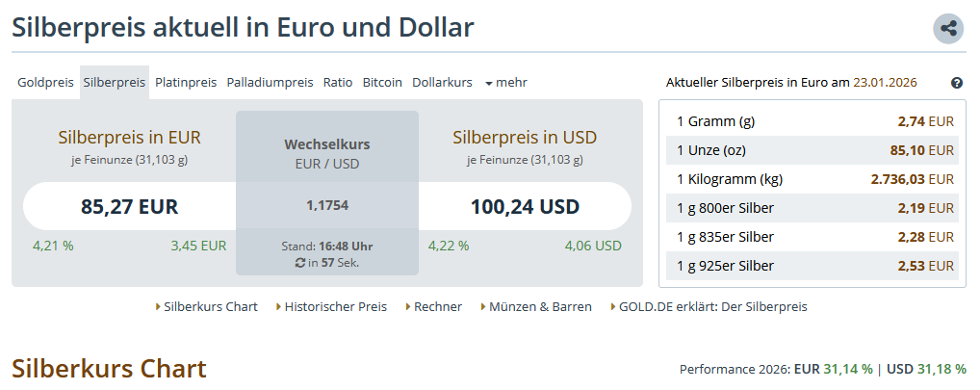Expand the "mehr" dropdown menu
Screen dimensions: 980x390
click(506, 83)
